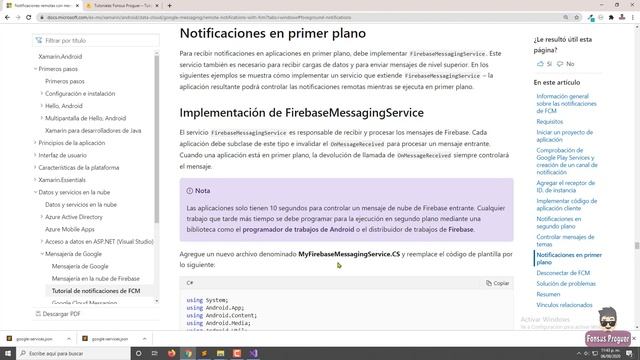The height and width of the screenshot is (360, 640).
Task: Jump to Iniciar un proyecto de aplicación
Action: (564, 136)
